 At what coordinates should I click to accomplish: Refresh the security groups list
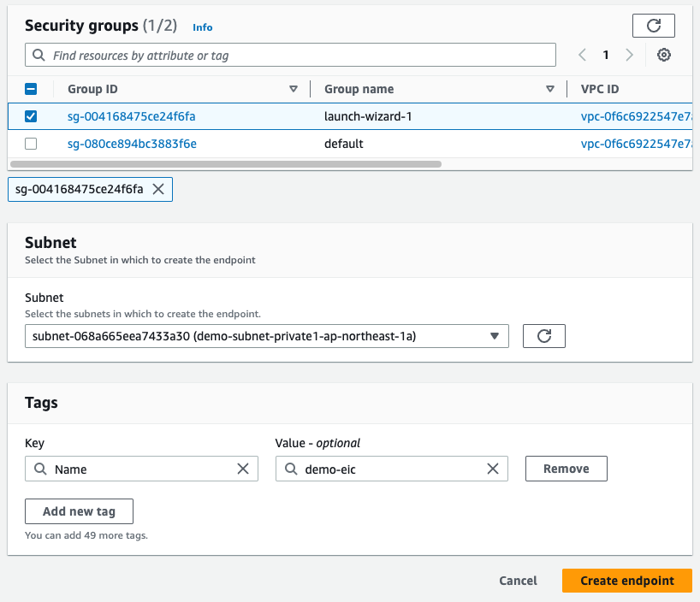[653, 26]
